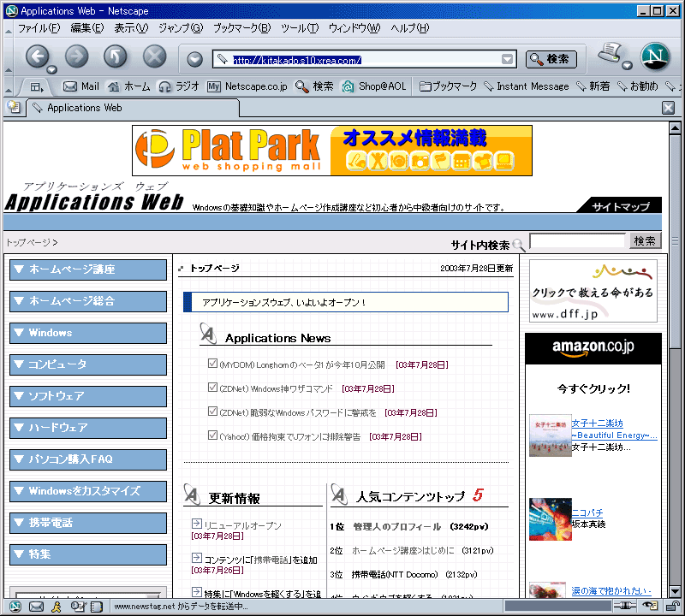Open the ブックマーク(B) menu

[x=242, y=28]
